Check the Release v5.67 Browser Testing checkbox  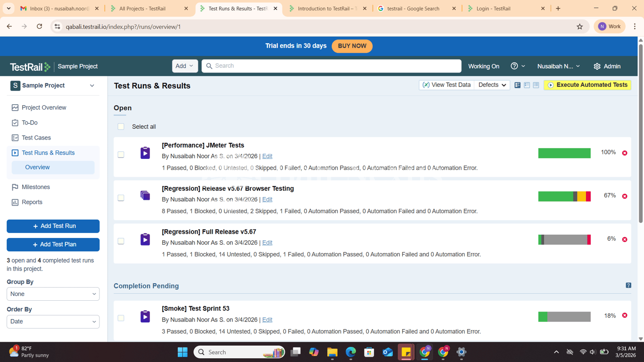coord(121,198)
